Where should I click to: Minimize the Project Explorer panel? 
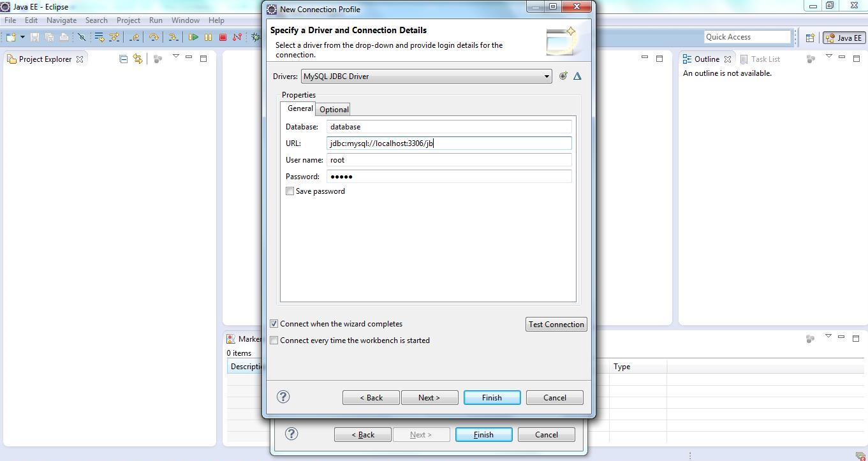[x=189, y=57]
